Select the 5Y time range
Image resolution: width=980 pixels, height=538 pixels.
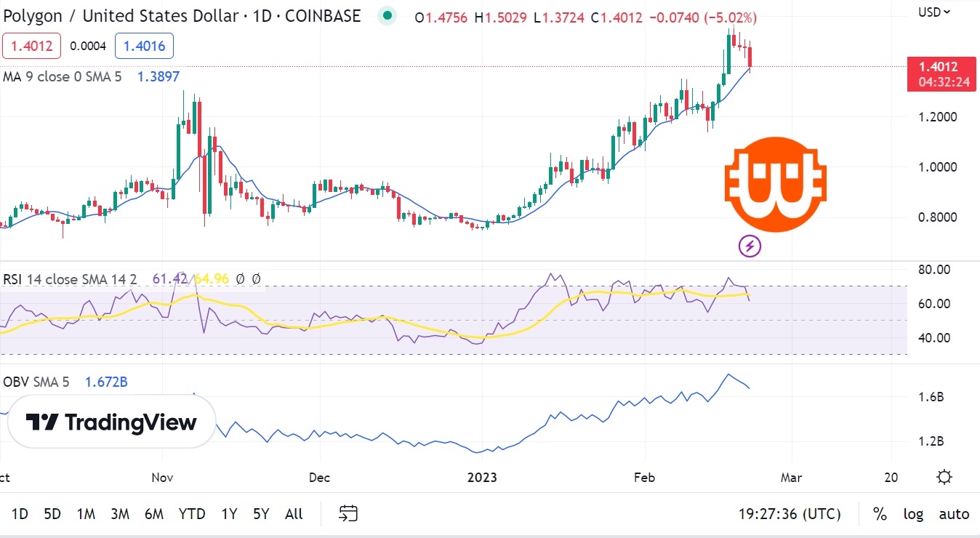[261, 514]
